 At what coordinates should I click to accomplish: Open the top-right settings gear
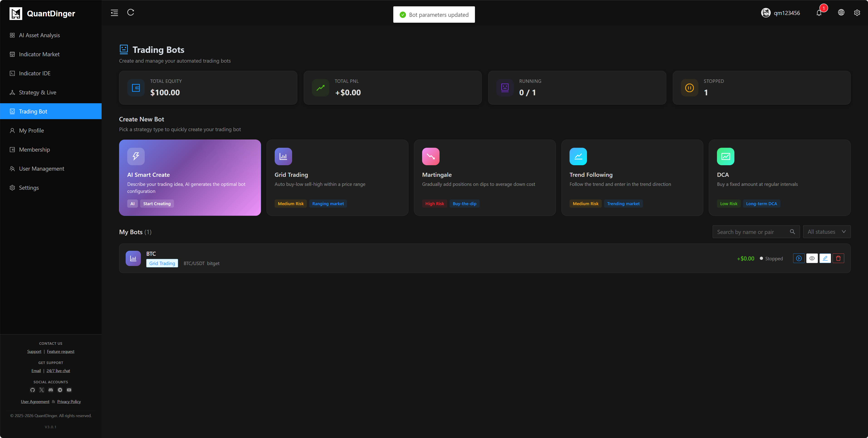[x=857, y=13]
